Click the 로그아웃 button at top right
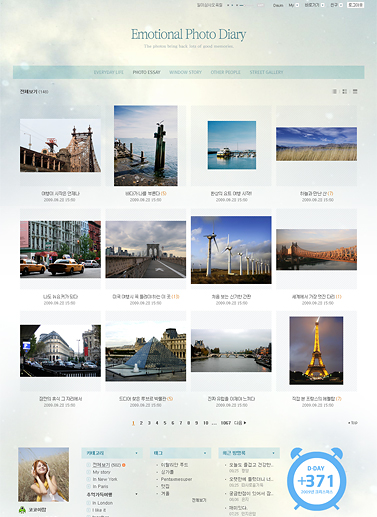Viewport: 377px width, 517px height. point(355,5)
